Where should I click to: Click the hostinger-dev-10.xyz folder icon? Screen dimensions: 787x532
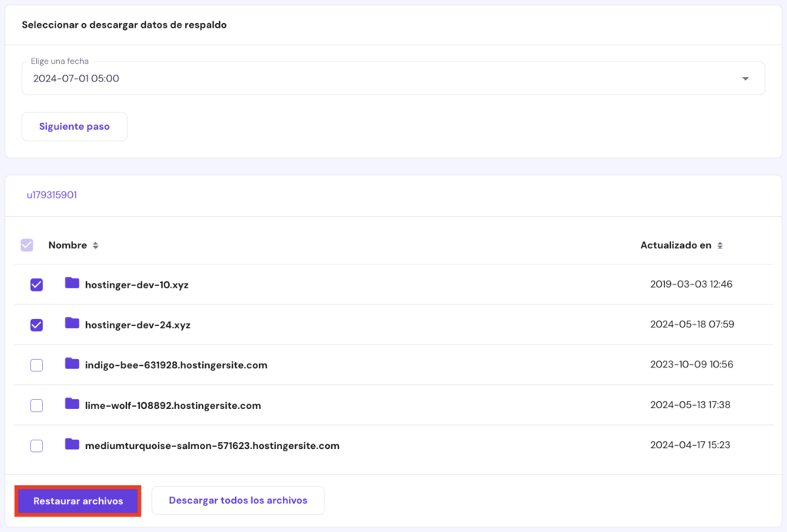point(71,284)
